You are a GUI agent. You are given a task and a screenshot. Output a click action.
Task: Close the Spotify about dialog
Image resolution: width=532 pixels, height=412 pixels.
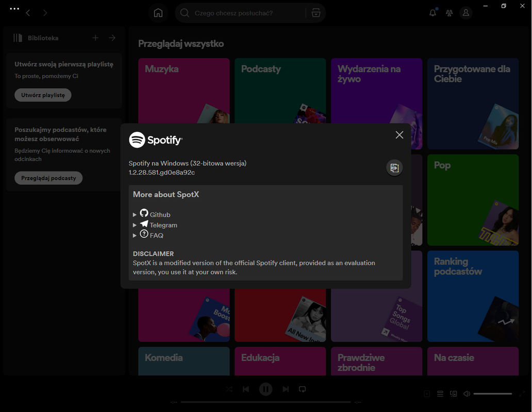pos(400,135)
